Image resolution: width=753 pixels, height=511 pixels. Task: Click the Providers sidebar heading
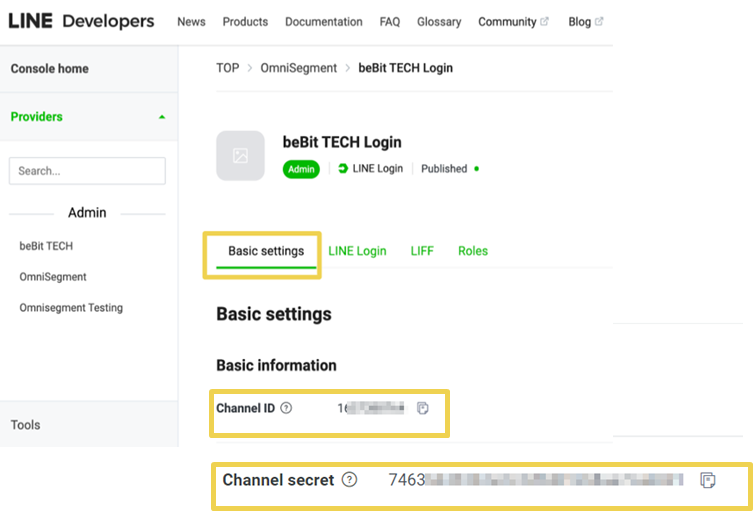coord(36,117)
